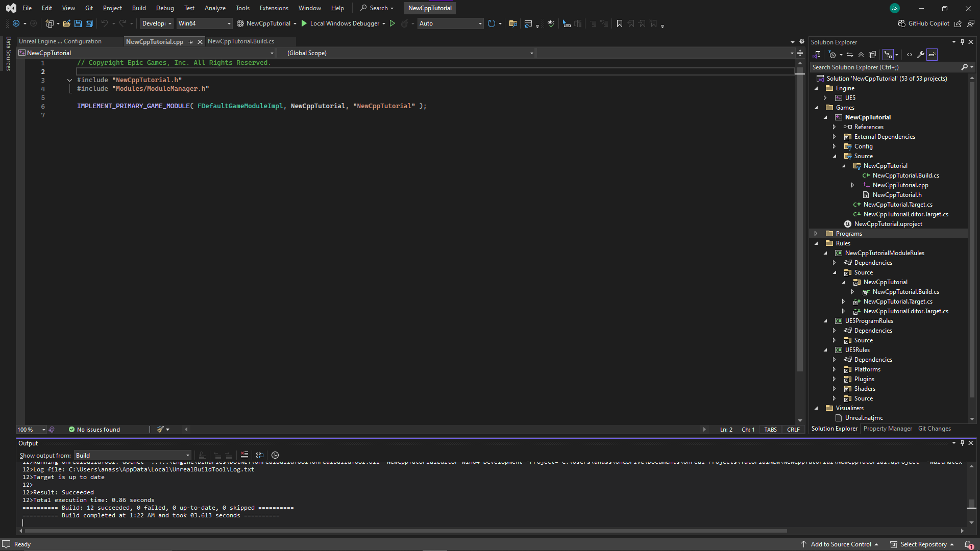Open Data Sources side tab
This screenshot has width=980, height=551.
[8, 54]
